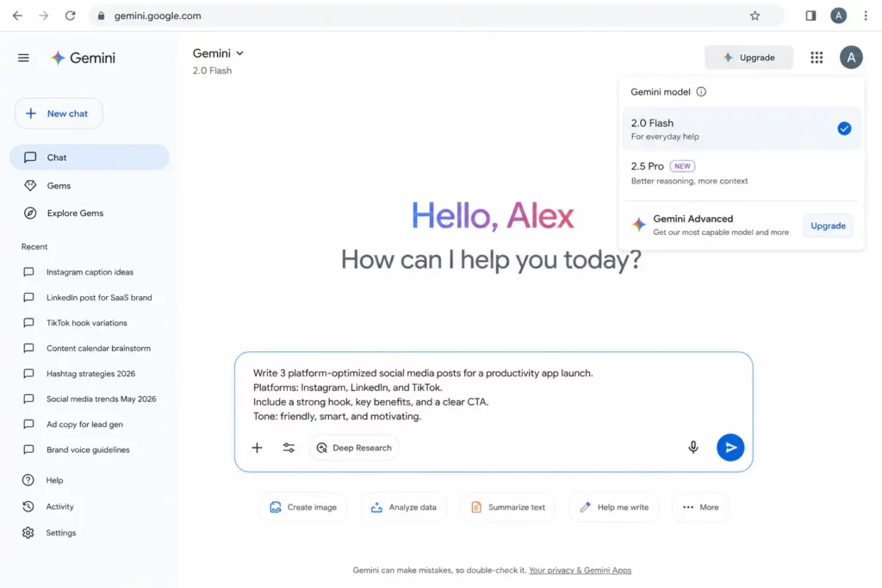Viewport: 882px width, 588px height.
Task: Click the plus icon to add files
Action: pos(257,448)
